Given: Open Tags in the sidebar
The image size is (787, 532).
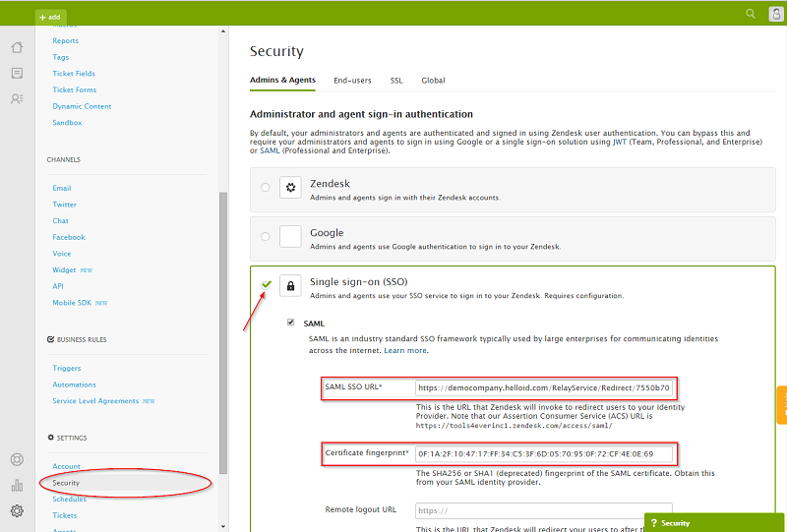Looking at the screenshot, I should click(x=61, y=57).
